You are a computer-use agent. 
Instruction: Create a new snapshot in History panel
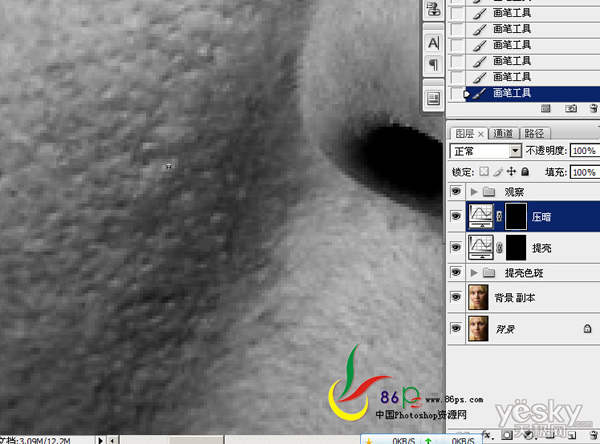tap(571, 109)
